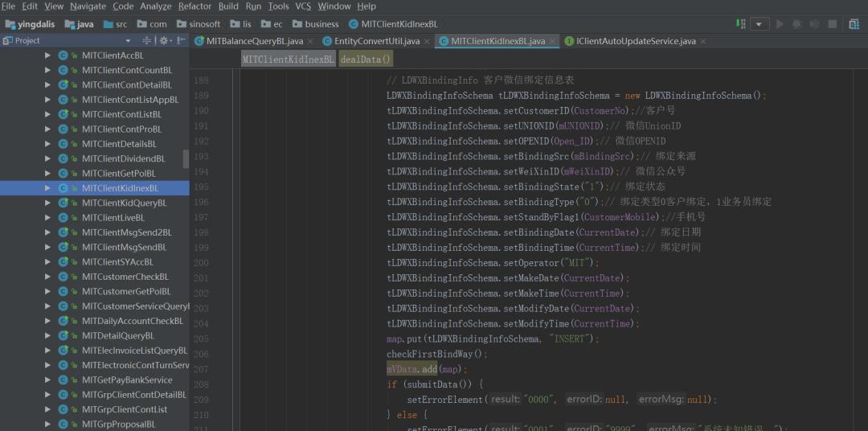
Task: Click the Make Project build icon
Action: click(x=740, y=24)
